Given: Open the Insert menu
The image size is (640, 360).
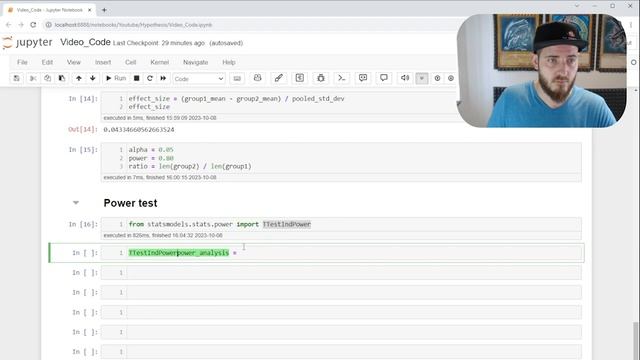Looking at the screenshot, I should tap(103, 62).
